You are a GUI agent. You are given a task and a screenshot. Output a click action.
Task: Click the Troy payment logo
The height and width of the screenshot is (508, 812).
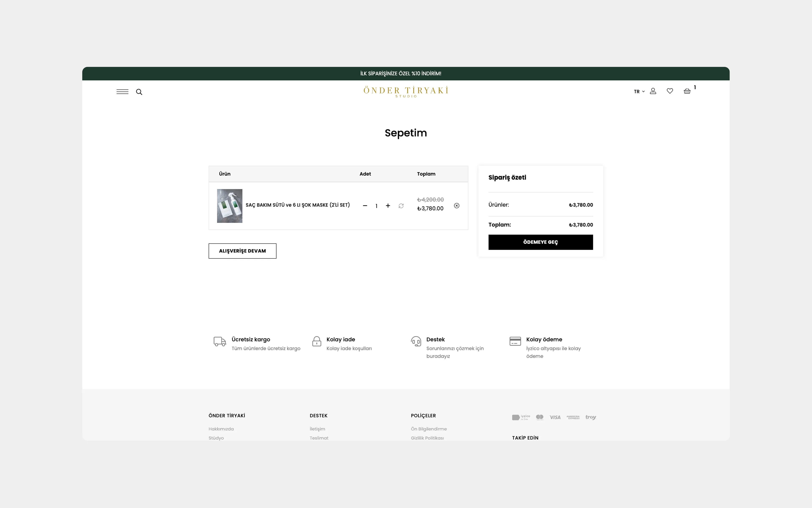coord(591,417)
